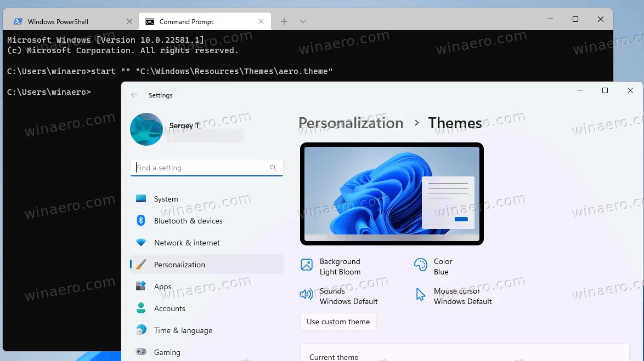Maximize the Windows Terminal window
The height and width of the screenshot is (361, 644).
(x=575, y=19)
